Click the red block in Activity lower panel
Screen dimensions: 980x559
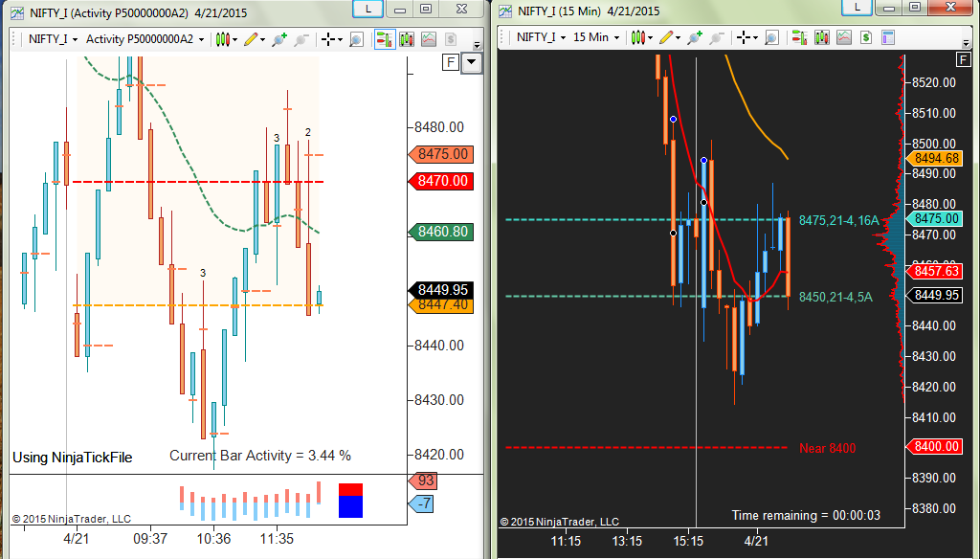point(350,489)
